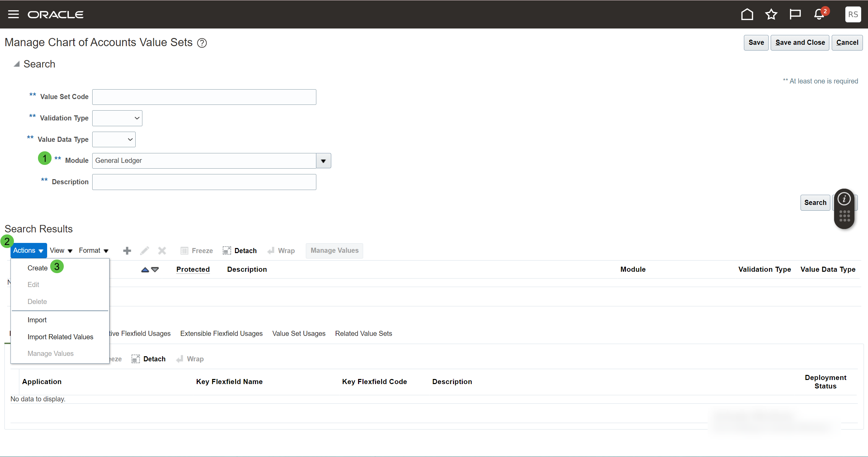Image resolution: width=868 pixels, height=457 pixels.
Task: Collapse the Search section
Action: click(x=16, y=64)
